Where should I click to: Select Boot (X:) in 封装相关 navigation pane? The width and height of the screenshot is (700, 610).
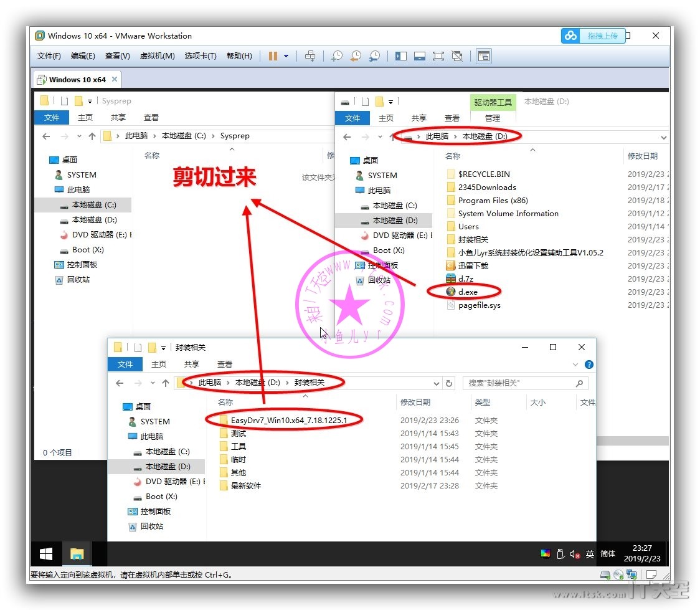157,496
